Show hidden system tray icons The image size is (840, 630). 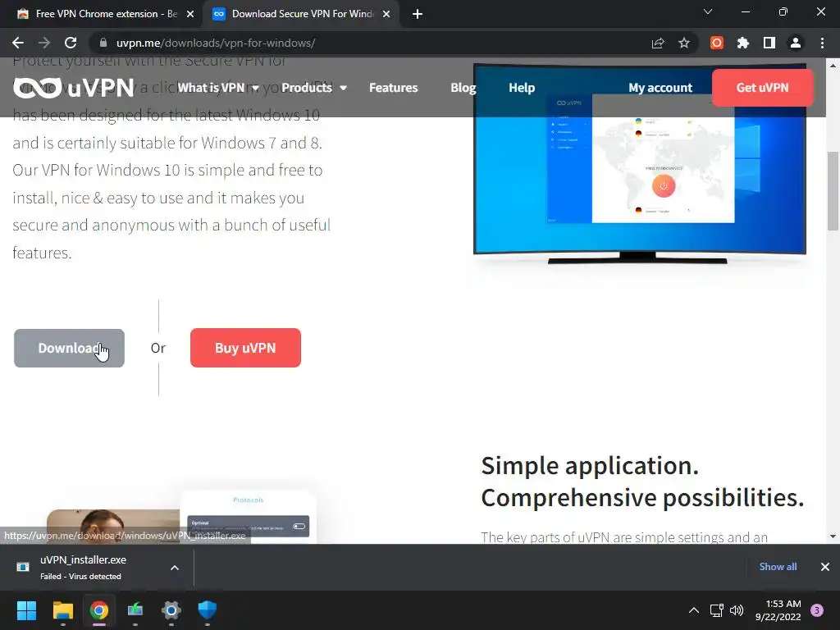[694, 610]
